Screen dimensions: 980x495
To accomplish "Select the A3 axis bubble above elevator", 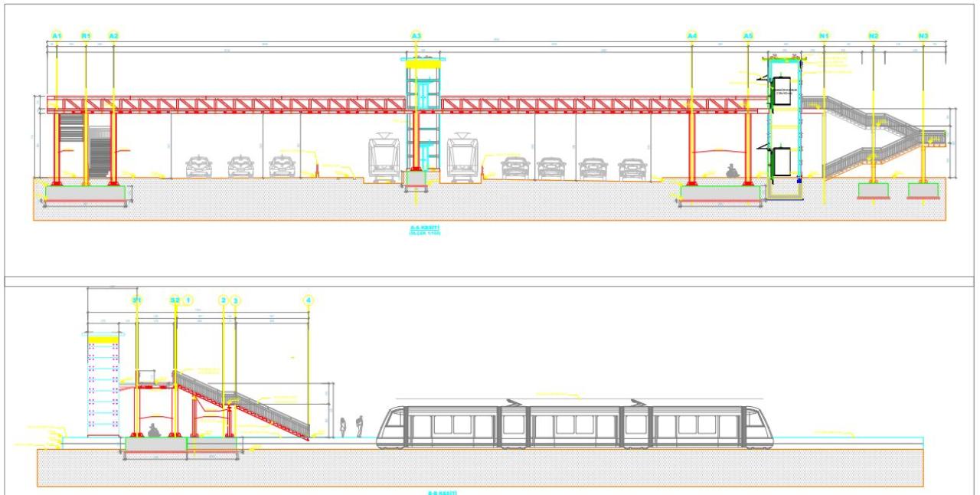I will (x=416, y=36).
